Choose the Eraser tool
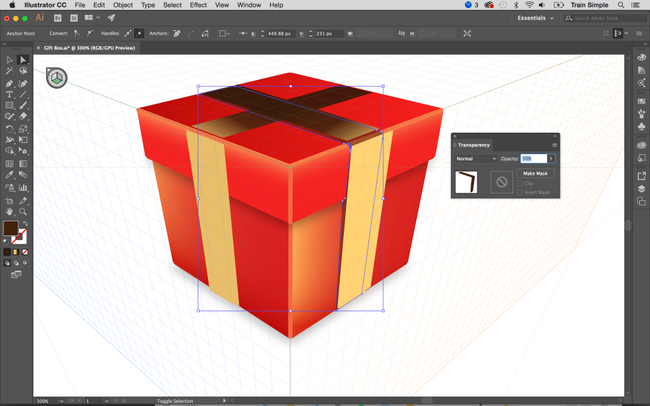 click(x=23, y=117)
